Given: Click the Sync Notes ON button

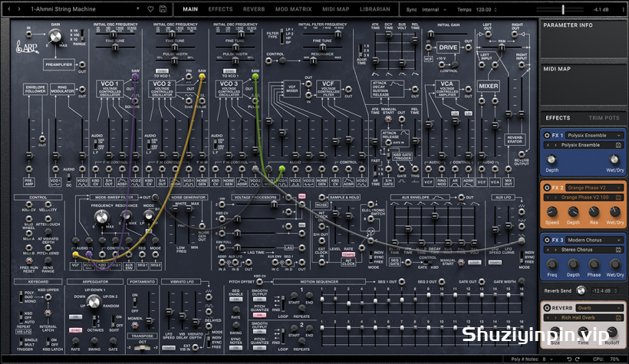Looking at the screenshot, I should 236,348.
